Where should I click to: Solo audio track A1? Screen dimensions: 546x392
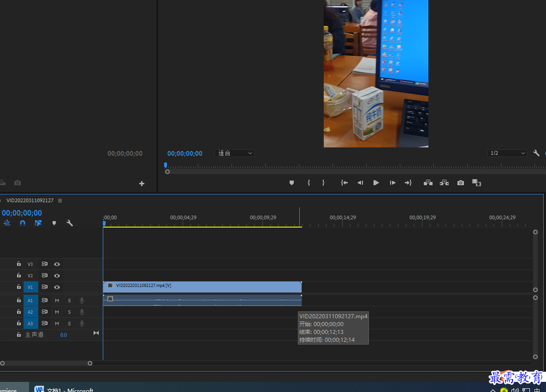point(69,300)
